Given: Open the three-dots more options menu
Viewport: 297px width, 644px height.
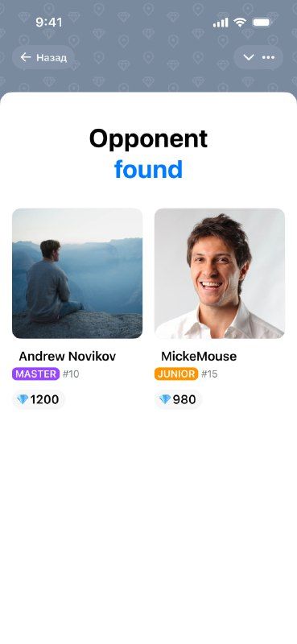Looking at the screenshot, I should [x=268, y=57].
